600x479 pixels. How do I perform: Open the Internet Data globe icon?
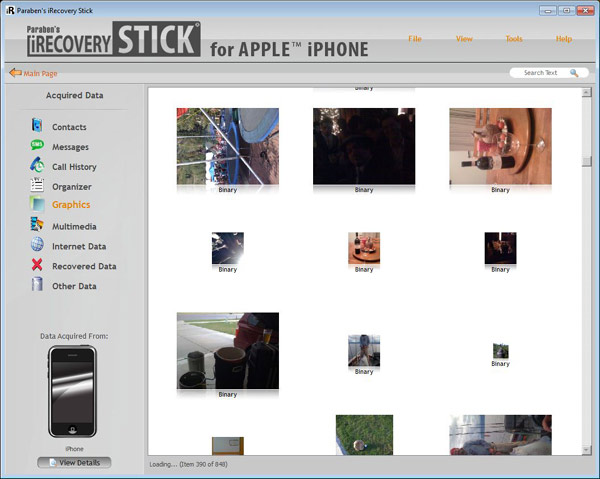[x=37, y=246]
